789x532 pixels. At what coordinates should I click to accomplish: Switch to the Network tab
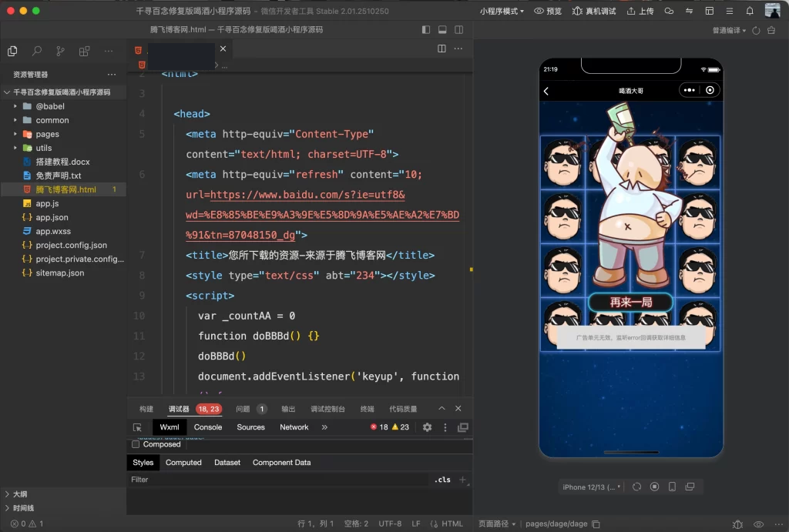[294, 427]
